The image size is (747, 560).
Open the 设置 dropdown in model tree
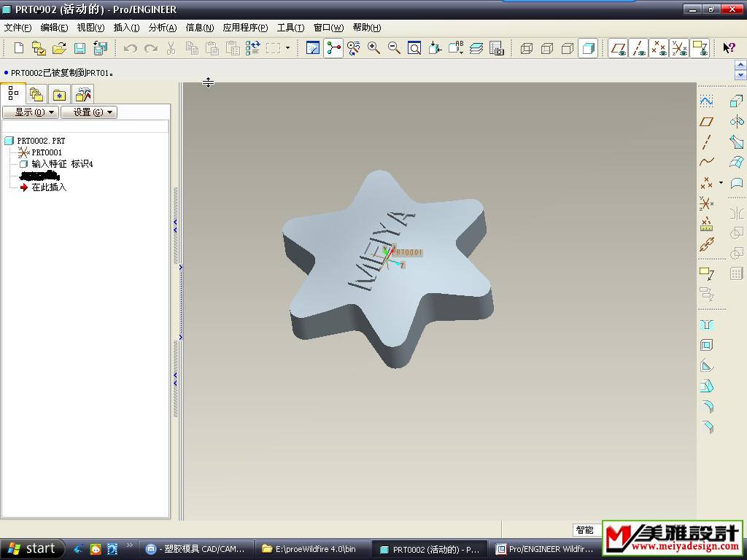point(89,112)
